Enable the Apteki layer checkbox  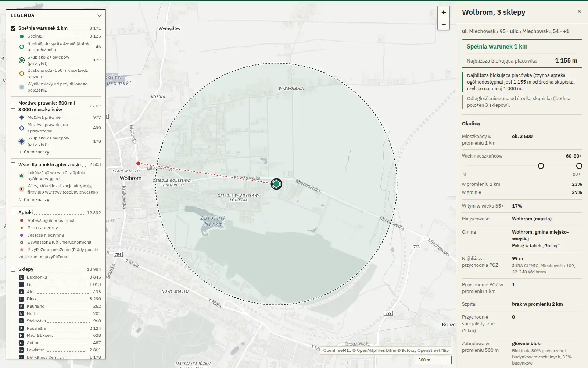13,213
